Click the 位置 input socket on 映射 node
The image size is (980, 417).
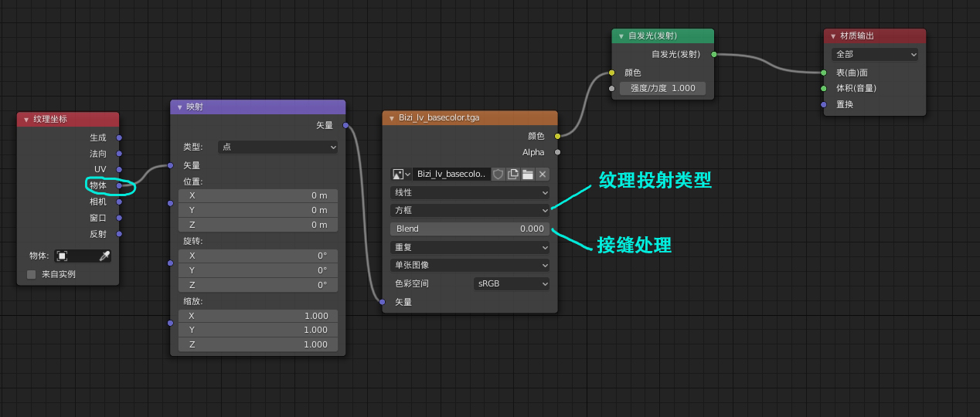tap(171, 203)
